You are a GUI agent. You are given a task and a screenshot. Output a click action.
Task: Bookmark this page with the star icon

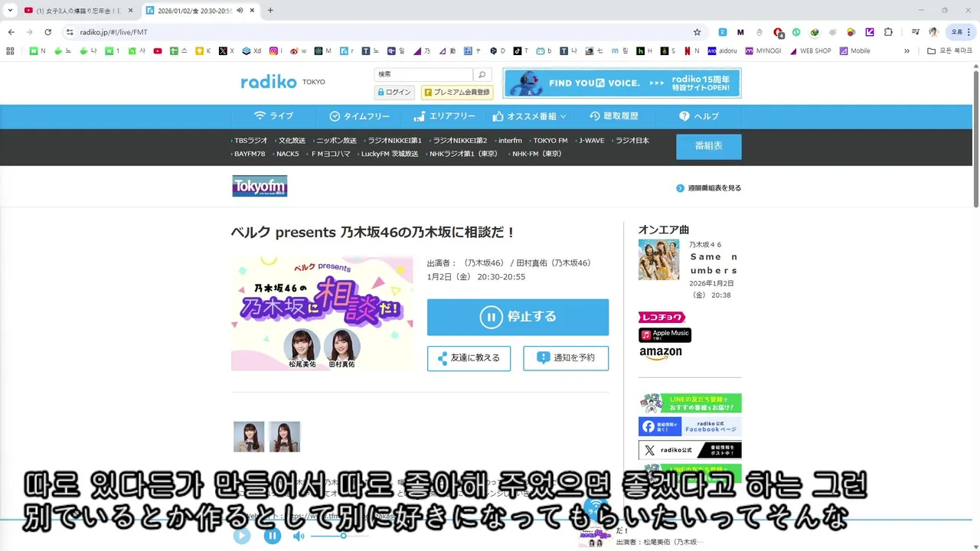[x=697, y=32]
